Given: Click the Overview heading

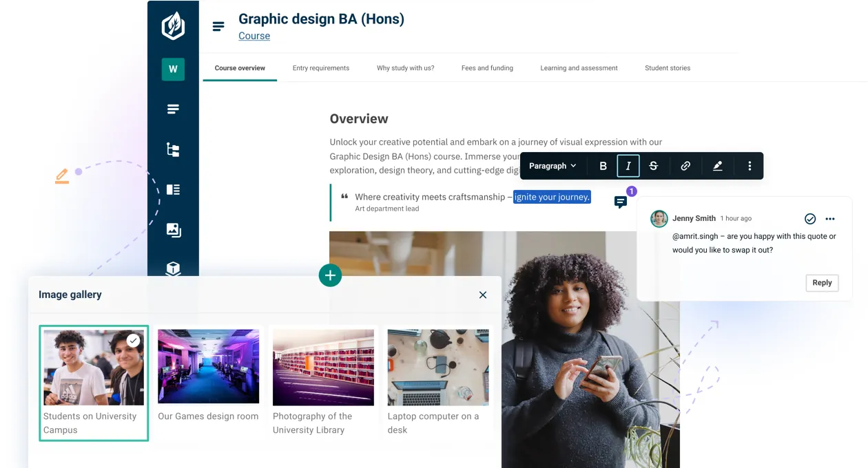Looking at the screenshot, I should [359, 118].
